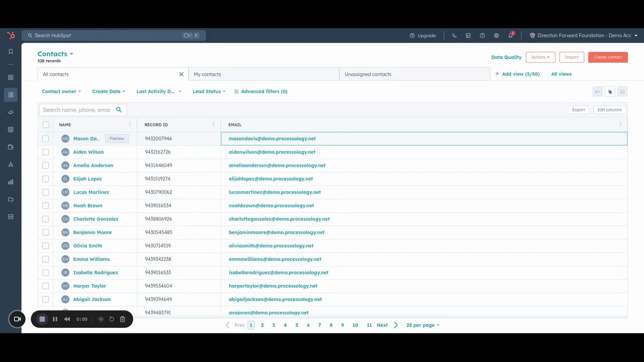This screenshot has height=362, width=644.
Task: Open the 25 per page dropdown
Action: coord(423,325)
